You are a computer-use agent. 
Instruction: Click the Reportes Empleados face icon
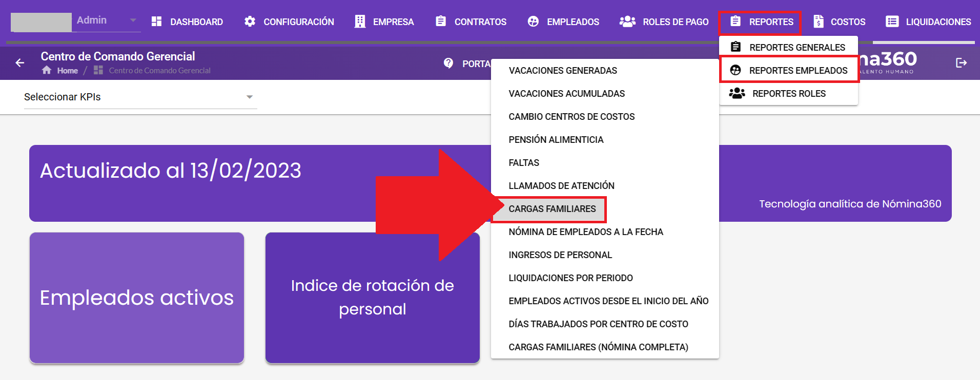(x=736, y=70)
